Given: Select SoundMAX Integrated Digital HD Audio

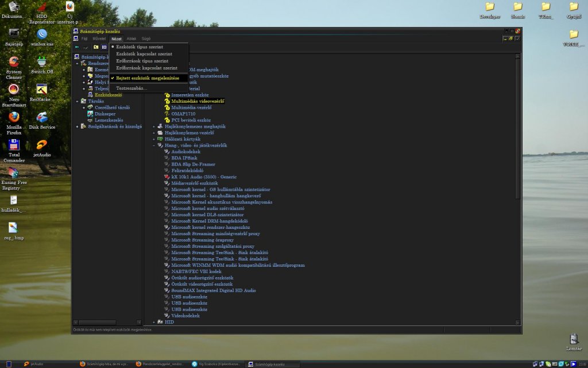Looking at the screenshot, I should click(x=214, y=290).
